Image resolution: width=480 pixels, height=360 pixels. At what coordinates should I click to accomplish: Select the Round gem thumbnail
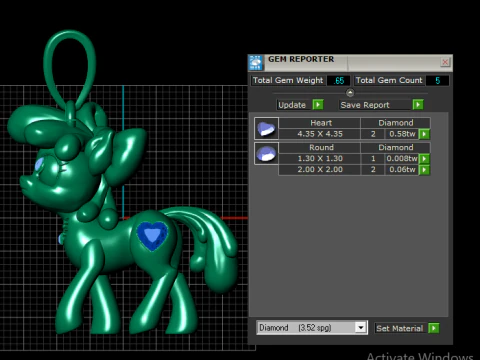point(266,153)
